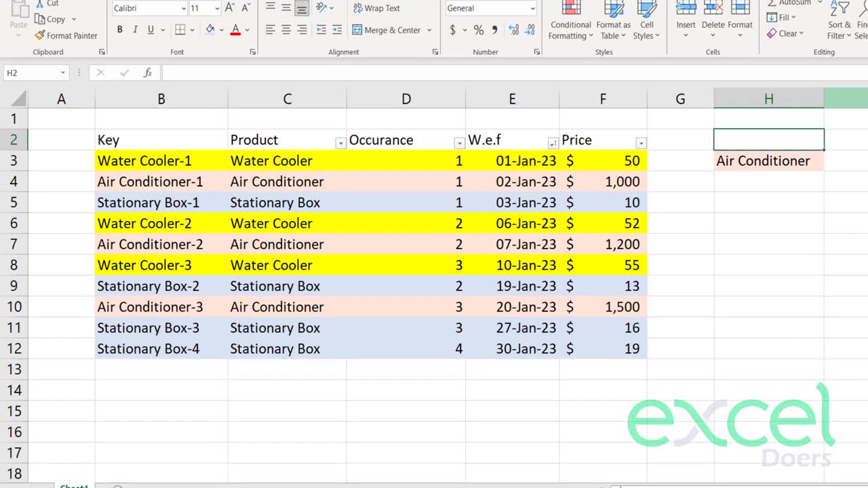Open Format cells menu

(740, 20)
